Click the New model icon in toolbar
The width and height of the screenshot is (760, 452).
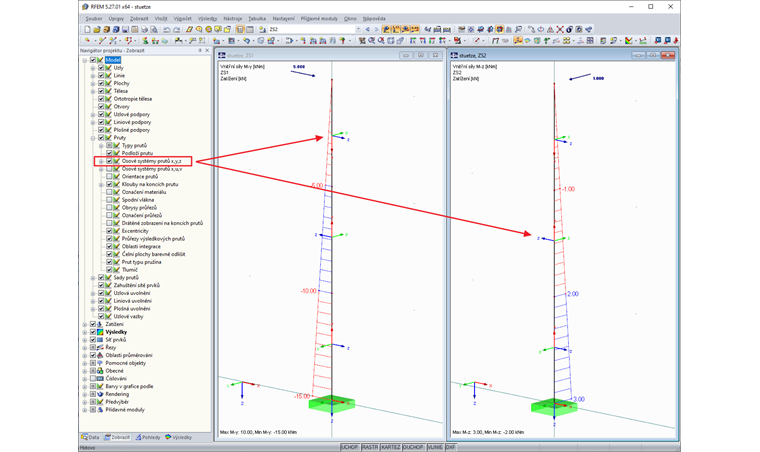pyautogui.click(x=87, y=30)
